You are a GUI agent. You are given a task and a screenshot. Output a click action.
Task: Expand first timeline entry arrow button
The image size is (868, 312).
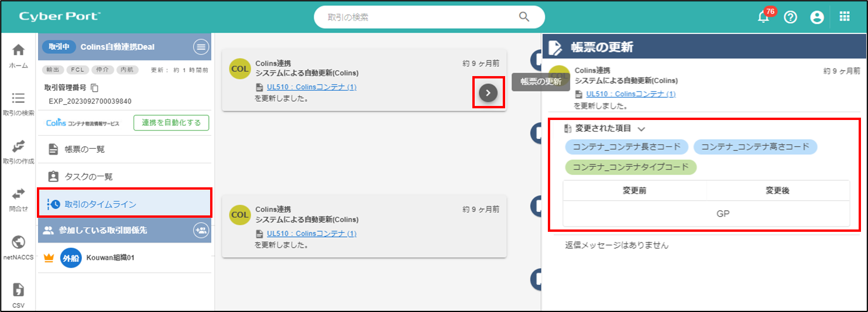coord(488,92)
